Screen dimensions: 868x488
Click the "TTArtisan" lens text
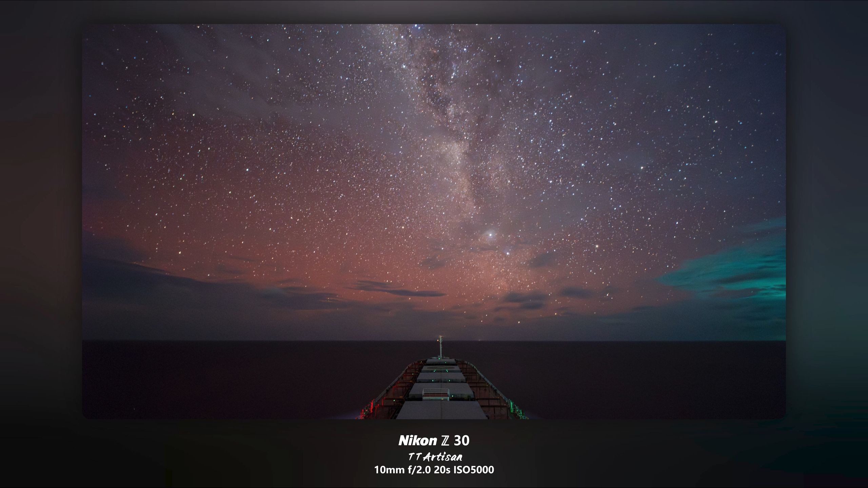pos(435,457)
